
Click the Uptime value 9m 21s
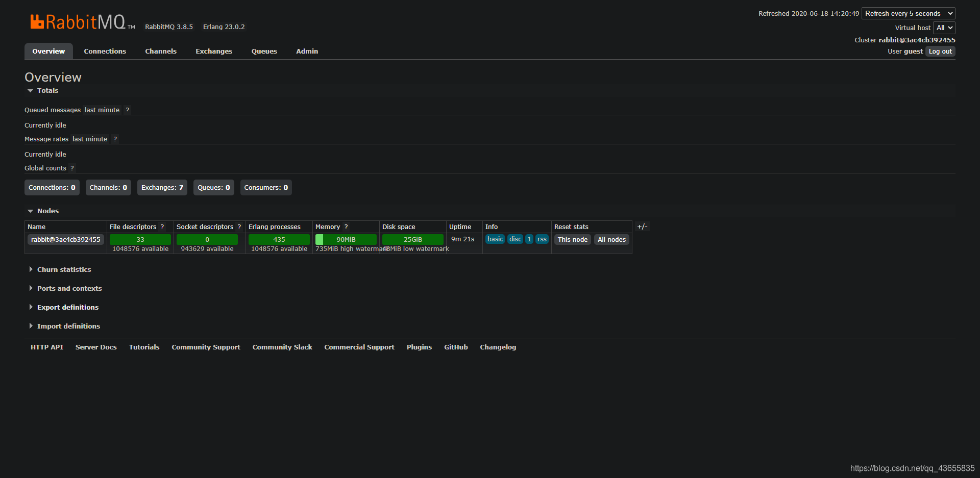pos(462,239)
